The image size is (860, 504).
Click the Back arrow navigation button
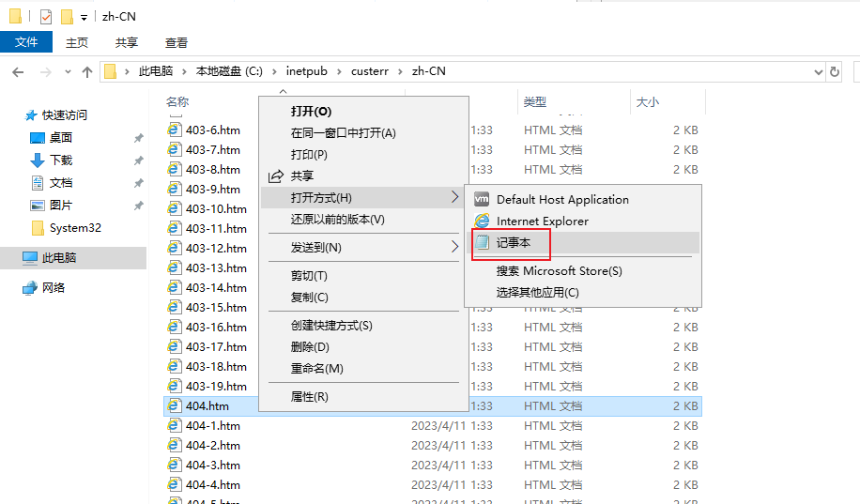tap(18, 72)
